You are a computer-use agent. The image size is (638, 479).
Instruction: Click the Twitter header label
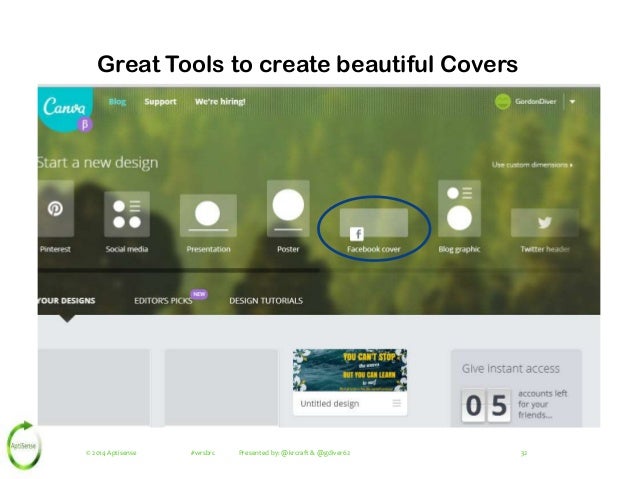[545, 249]
